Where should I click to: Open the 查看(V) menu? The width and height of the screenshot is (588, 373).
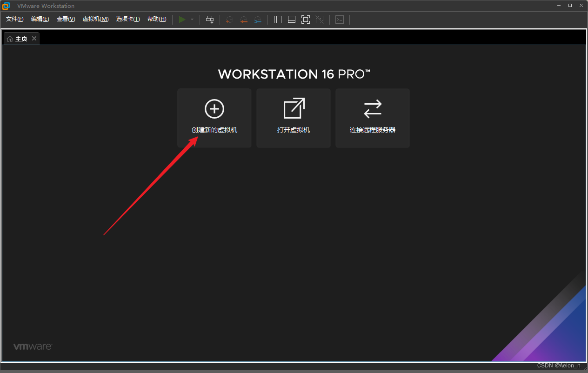pos(66,19)
